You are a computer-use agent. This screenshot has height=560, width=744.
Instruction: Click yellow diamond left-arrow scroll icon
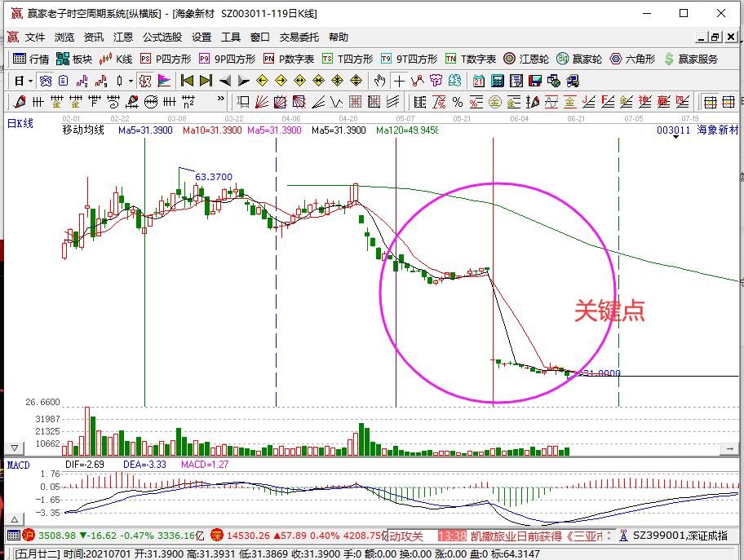point(262,81)
